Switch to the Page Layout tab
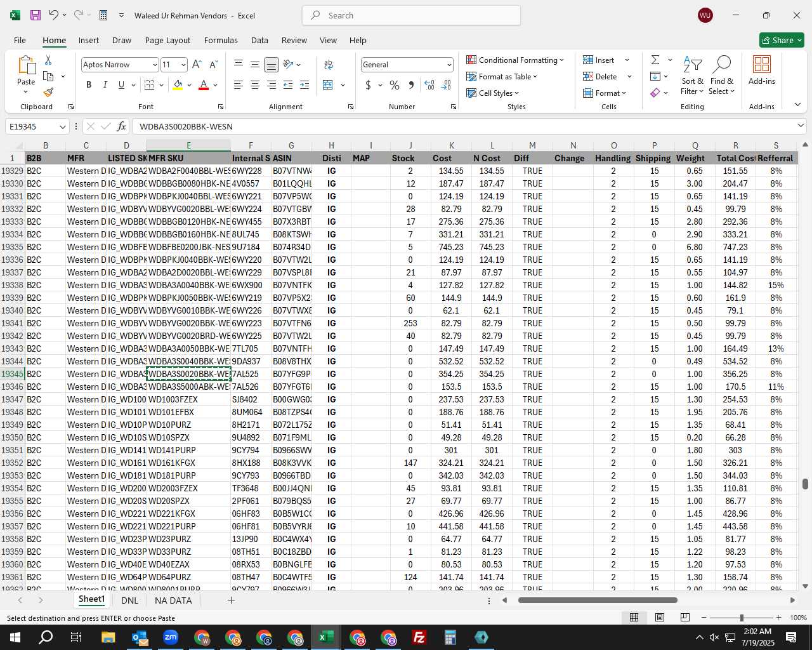Viewport: 812px width, 650px height. pos(167,40)
